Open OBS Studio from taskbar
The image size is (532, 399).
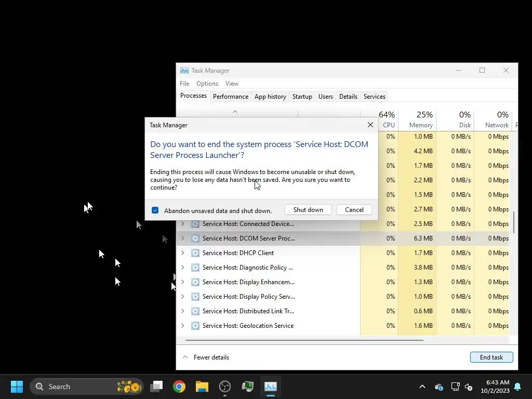coord(224,387)
